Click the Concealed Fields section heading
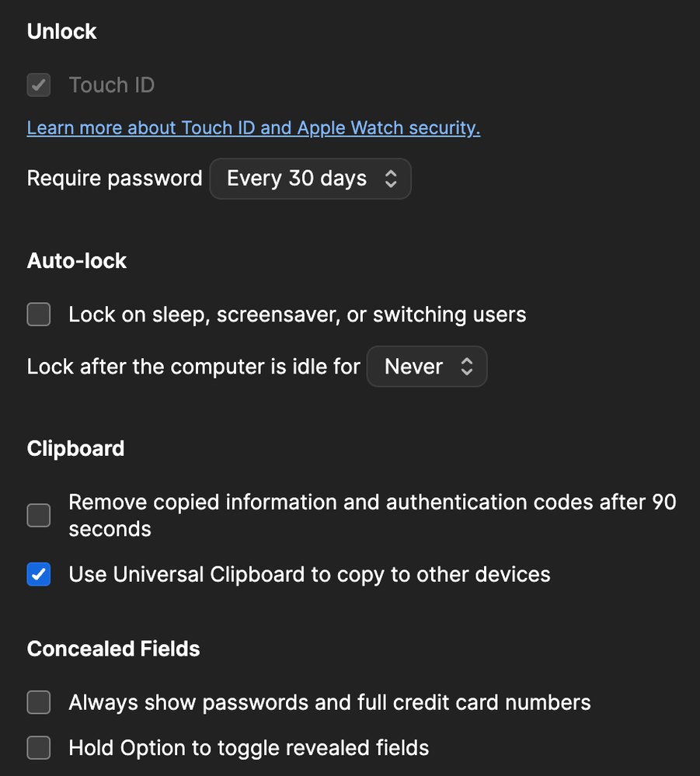The height and width of the screenshot is (776, 700). pyautogui.click(x=113, y=649)
